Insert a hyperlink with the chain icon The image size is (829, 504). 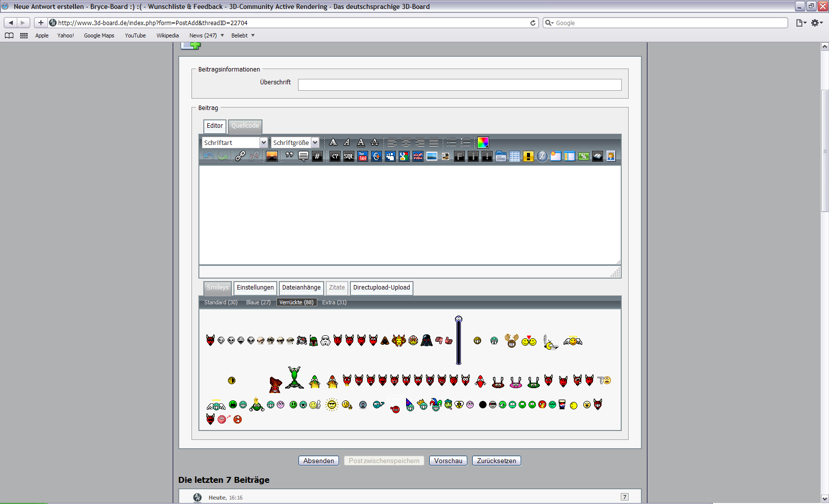click(240, 156)
